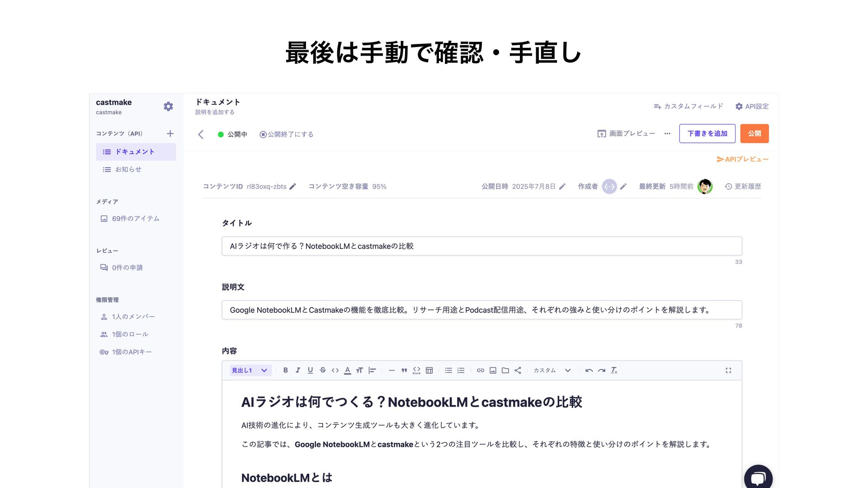Insert horizontal rule
The height and width of the screenshot is (488, 868).
tap(392, 371)
